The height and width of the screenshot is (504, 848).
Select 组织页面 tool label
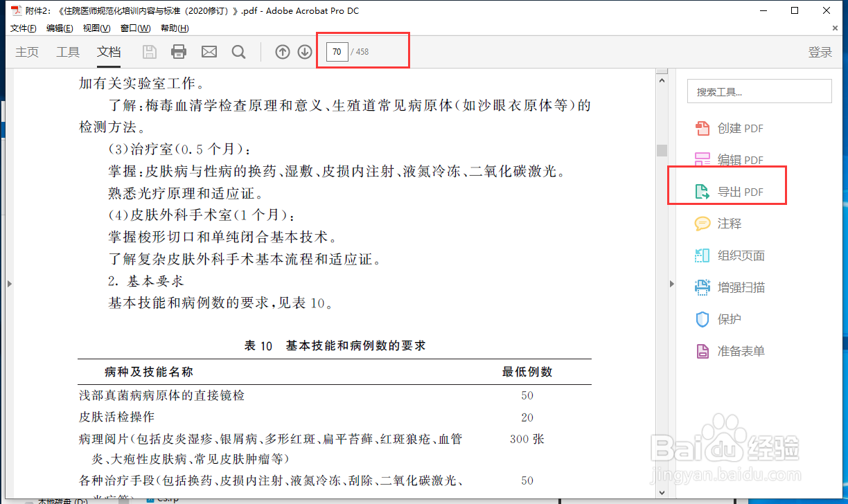click(x=741, y=255)
